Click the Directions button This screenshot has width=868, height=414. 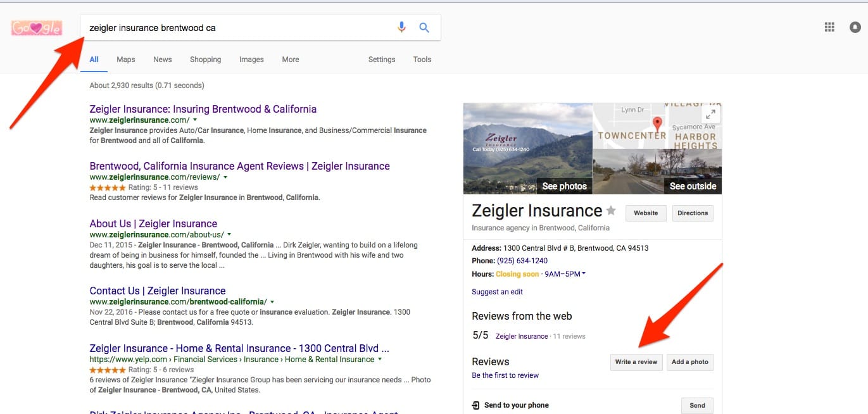point(693,213)
